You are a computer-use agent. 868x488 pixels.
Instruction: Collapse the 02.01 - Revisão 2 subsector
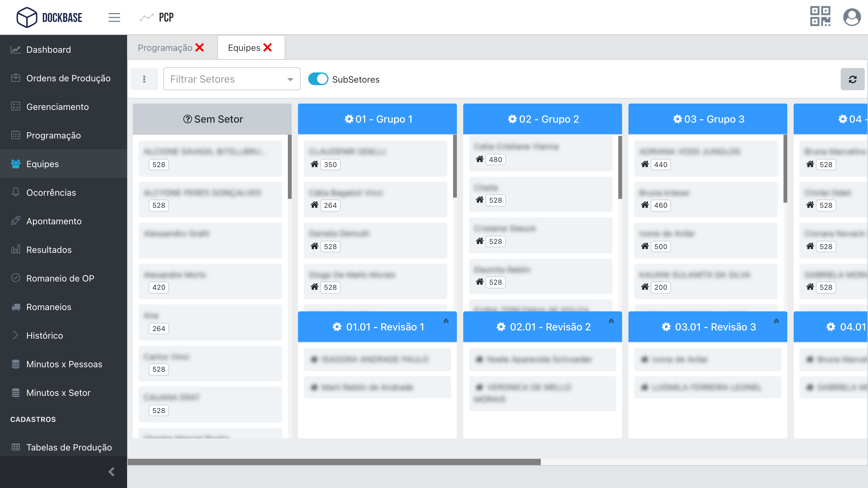(611, 321)
